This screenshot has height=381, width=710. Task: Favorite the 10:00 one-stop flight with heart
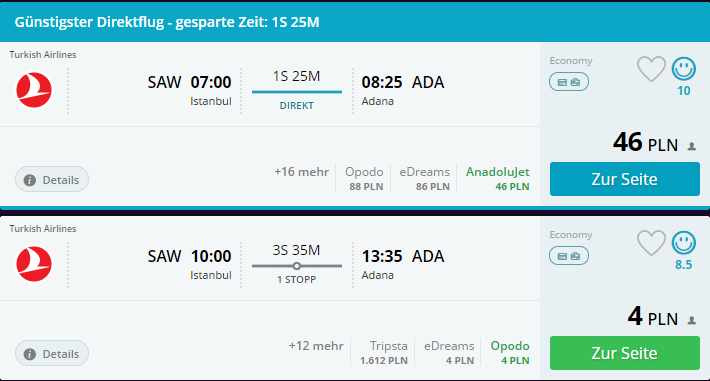[651, 243]
